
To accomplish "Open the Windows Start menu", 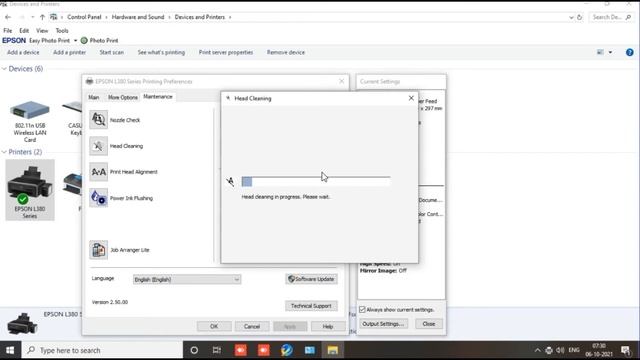I will [10, 350].
